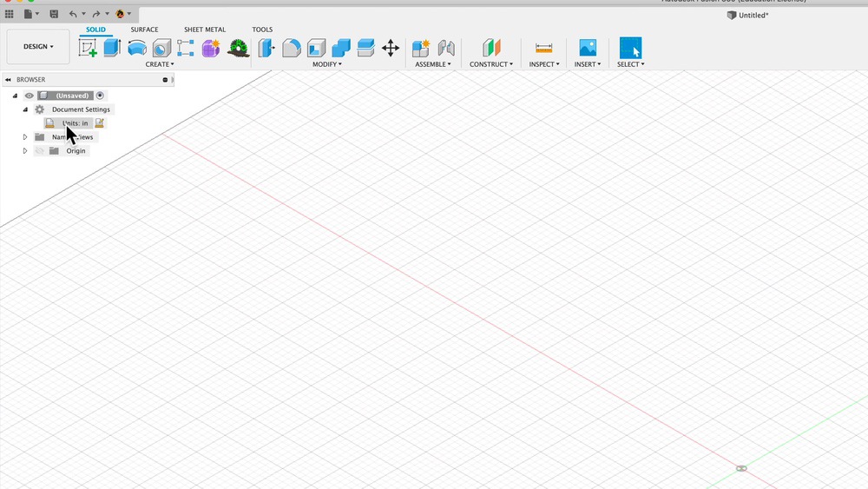This screenshot has height=489, width=868.
Task: Open the undo history dropdown arrow
Action: (83, 14)
